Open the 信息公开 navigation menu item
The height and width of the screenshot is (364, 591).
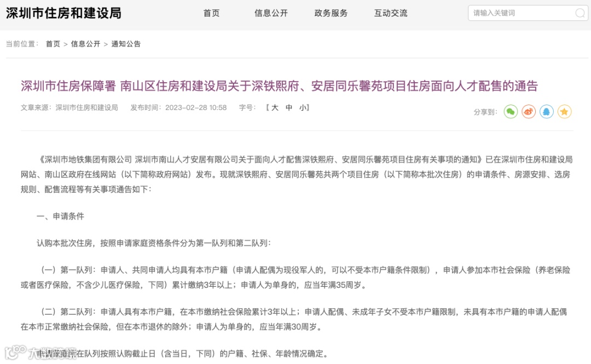coord(271,13)
